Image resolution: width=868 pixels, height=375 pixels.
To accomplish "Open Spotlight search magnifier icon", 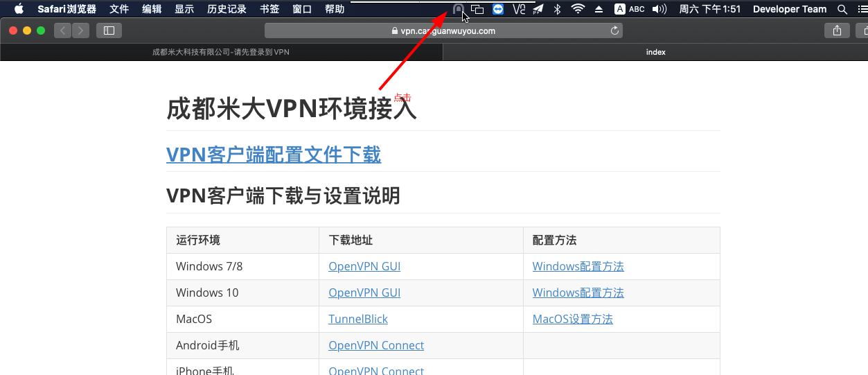I will [842, 9].
